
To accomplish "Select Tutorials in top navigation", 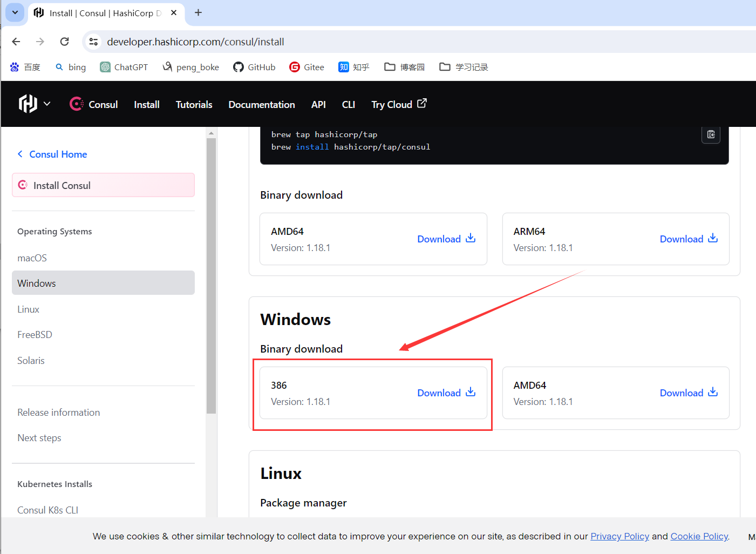I will click(x=194, y=104).
